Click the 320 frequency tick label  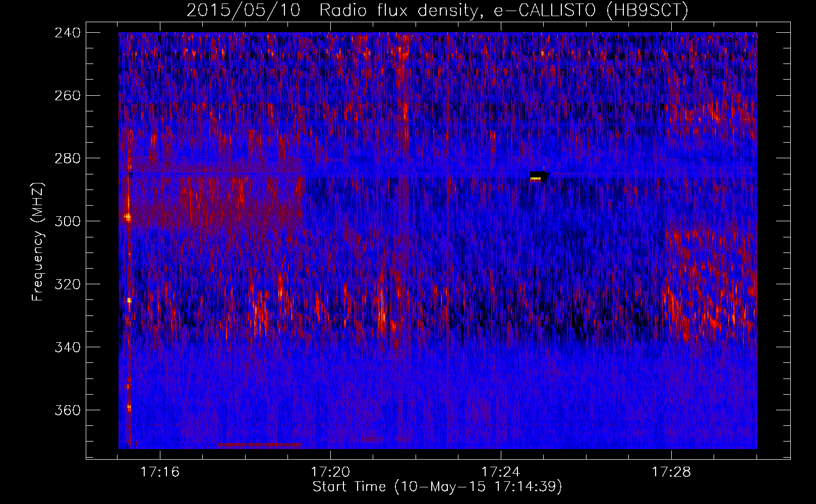[x=67, y=284]
